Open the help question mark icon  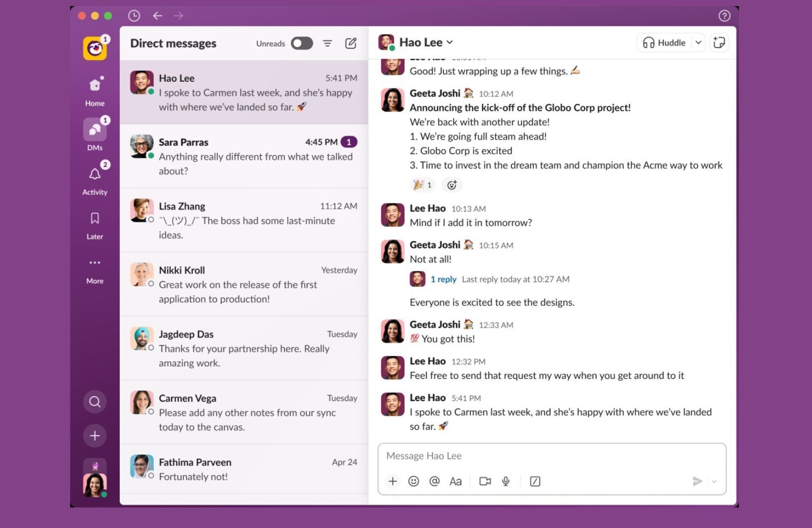coord(725,16)
